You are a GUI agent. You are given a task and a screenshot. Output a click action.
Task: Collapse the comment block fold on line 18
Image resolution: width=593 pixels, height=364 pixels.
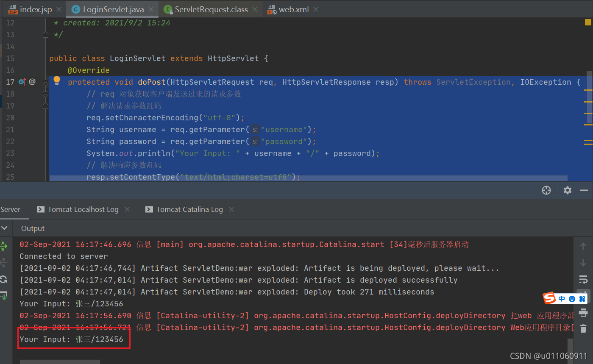pos(46,94)
